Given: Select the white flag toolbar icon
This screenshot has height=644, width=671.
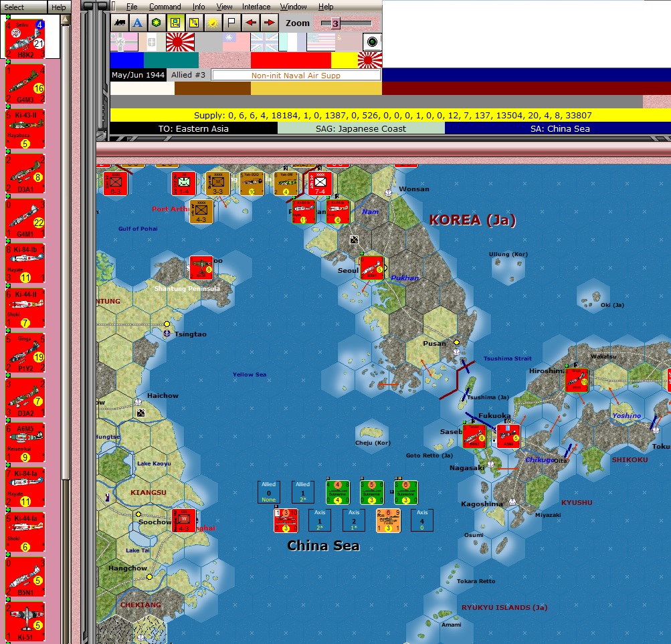Looking at the screenshot, I should [230, 22].
